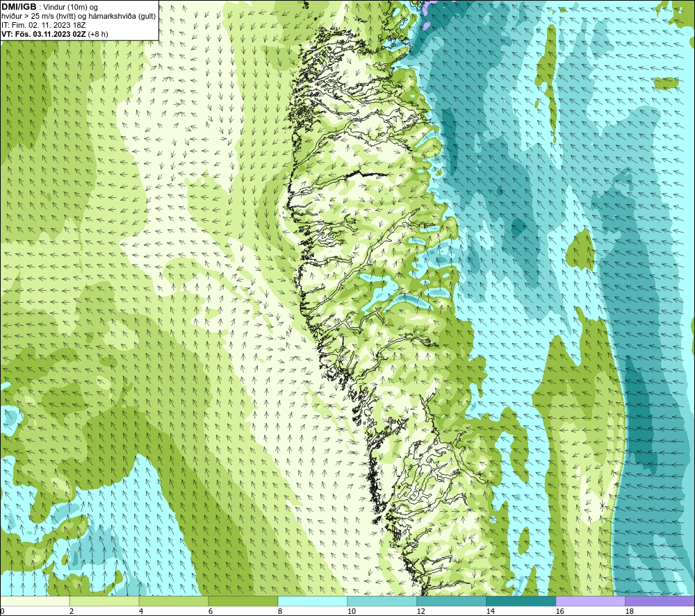This screenshot has width=695, height=616.
Task: Click the purple above-18 m/s legend swatch
Action: [660, 601]
